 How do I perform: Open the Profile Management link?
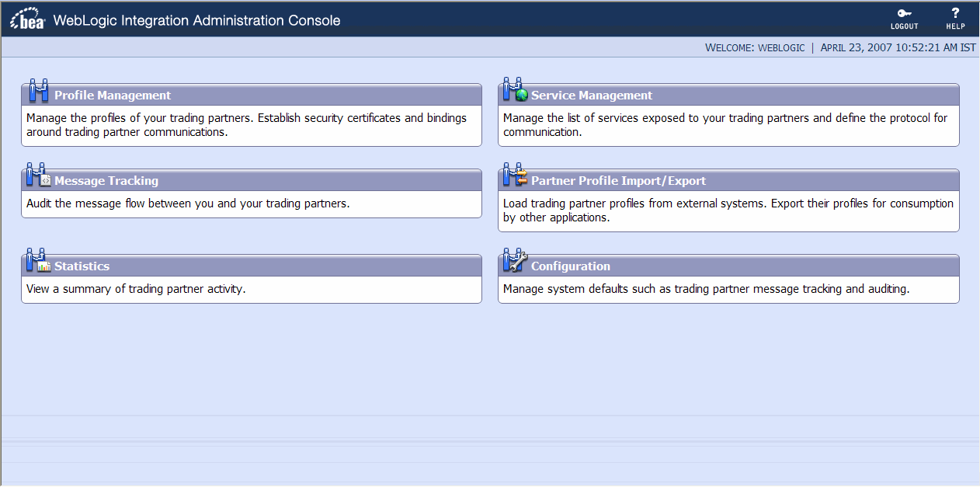pos(113,96)
